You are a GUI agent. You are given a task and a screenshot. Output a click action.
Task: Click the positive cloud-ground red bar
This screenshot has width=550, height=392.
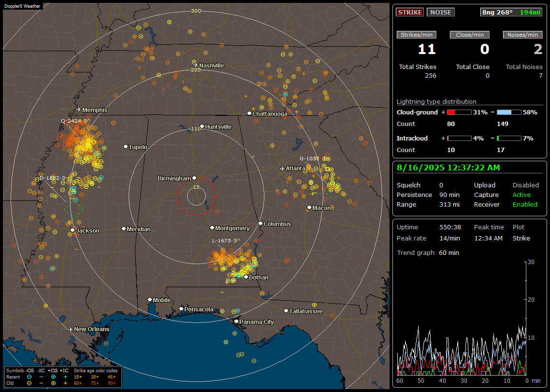tap(459, 112)
